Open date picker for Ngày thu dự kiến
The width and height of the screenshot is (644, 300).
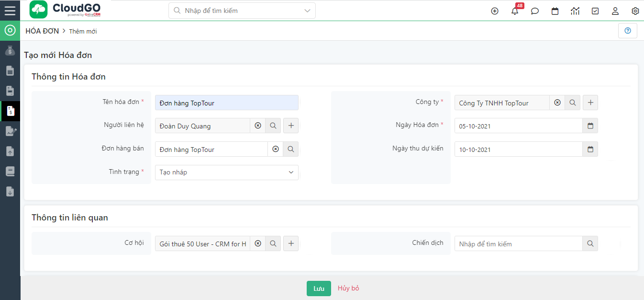coord(590,149)
